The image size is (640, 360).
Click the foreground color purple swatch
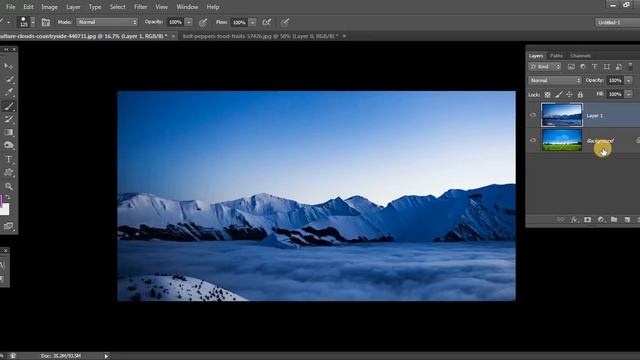pyautogui.click(x=1, y=200)
